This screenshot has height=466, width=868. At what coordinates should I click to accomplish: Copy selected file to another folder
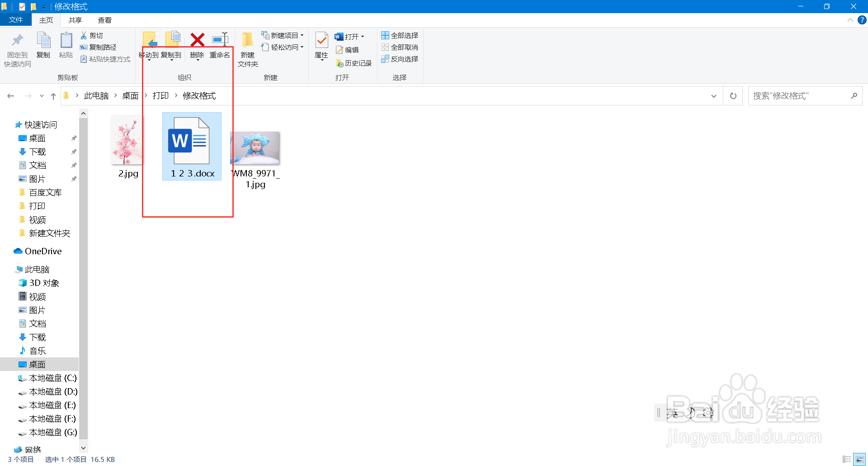[171, 46]
